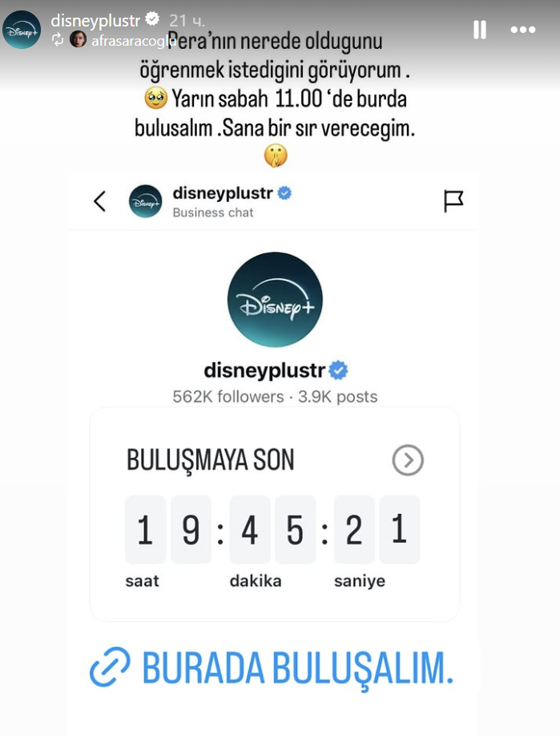Click the verified badge beside the story username

tap(152, 19)
